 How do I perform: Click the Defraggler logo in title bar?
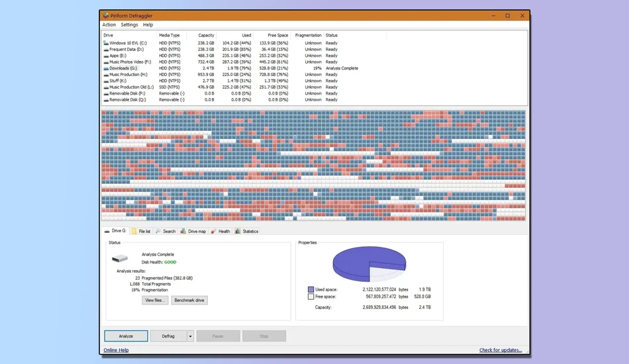coord(106,16)
